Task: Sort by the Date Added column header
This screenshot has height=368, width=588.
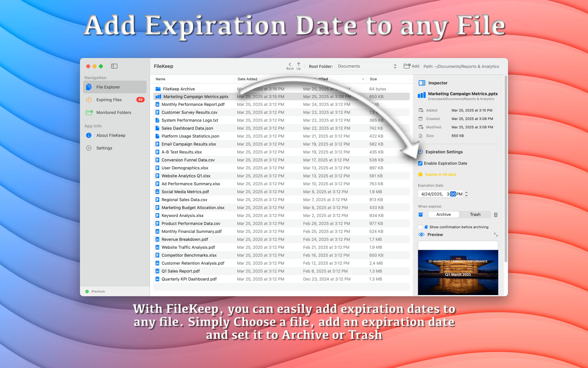Action: (x=247, y=79)
